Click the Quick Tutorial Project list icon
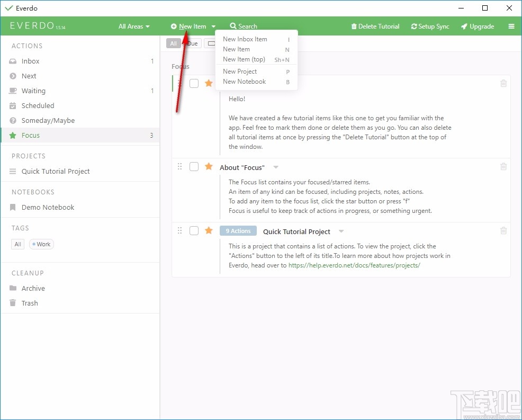The width and height of the screenshot is (522, 420). coord(13,171)
